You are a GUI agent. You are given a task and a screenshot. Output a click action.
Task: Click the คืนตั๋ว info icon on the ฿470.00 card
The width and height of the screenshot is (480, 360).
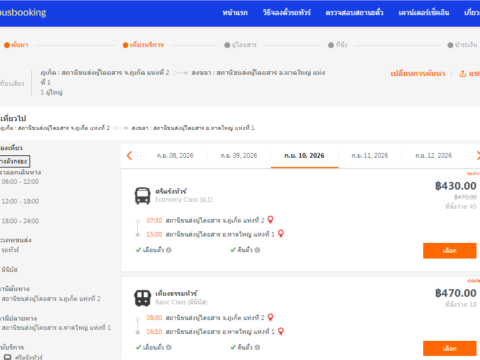pyautogui.click(x=257, y=347)
